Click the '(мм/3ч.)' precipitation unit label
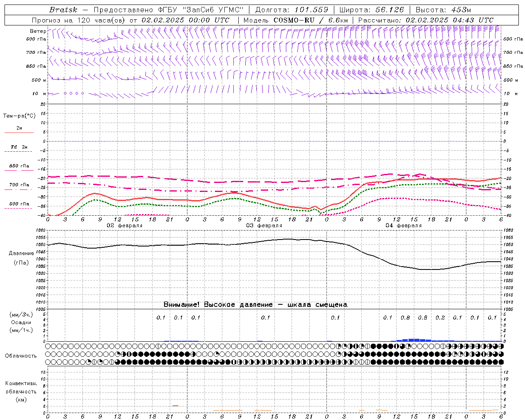The image size is (525, 420). [x=21, y=315]
